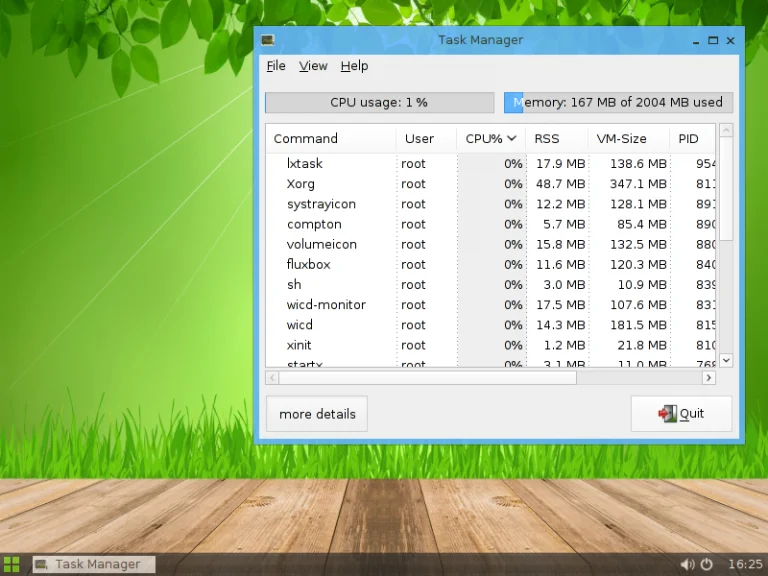Open the Help menu
The image size is (768, 576).
[354, 66]
